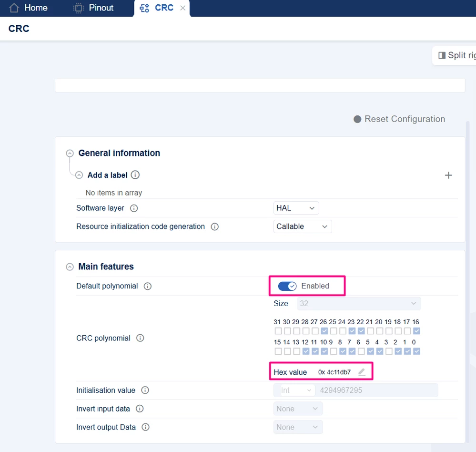Click the Initialisation value 4294967295 field
Viewport: 476px width, 452px height.
(x=376, y=390)
